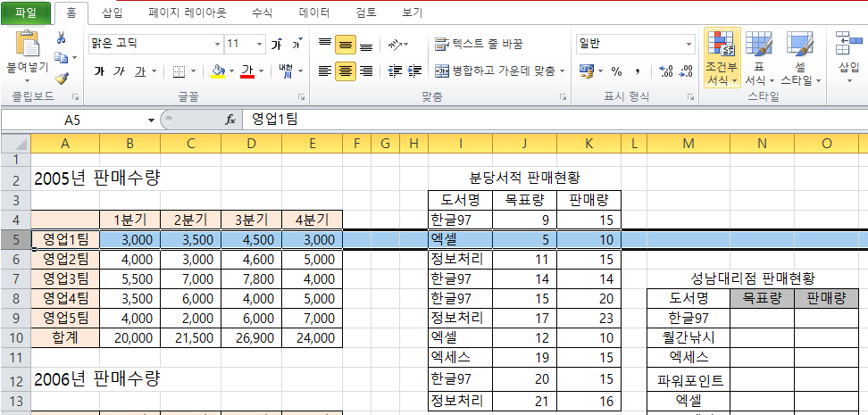Viewport: 868px width, 415px height.
Task: Open the 맑은 고딕 font name dropdown
Action: (218, 44)
